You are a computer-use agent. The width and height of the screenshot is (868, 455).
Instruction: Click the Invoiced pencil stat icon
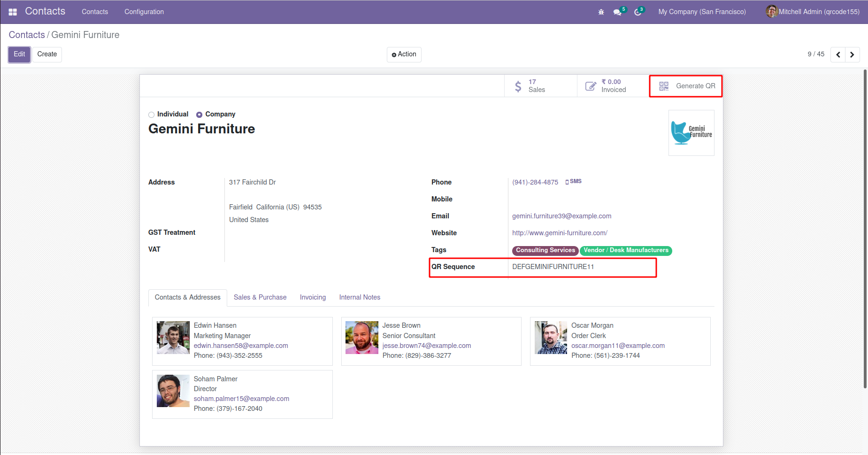point(591,86)
